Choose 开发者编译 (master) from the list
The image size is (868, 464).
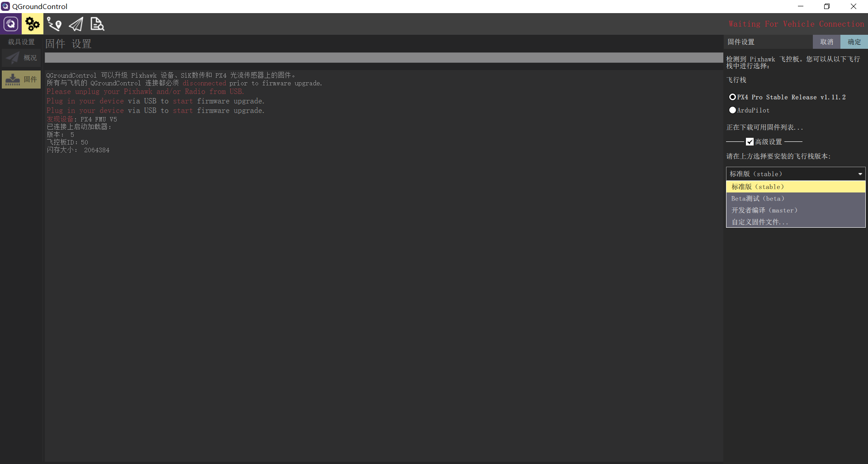(796, 210)
